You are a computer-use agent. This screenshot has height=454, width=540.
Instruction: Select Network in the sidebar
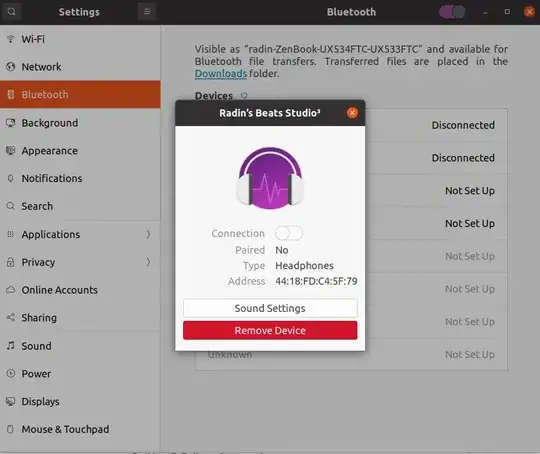80,66
